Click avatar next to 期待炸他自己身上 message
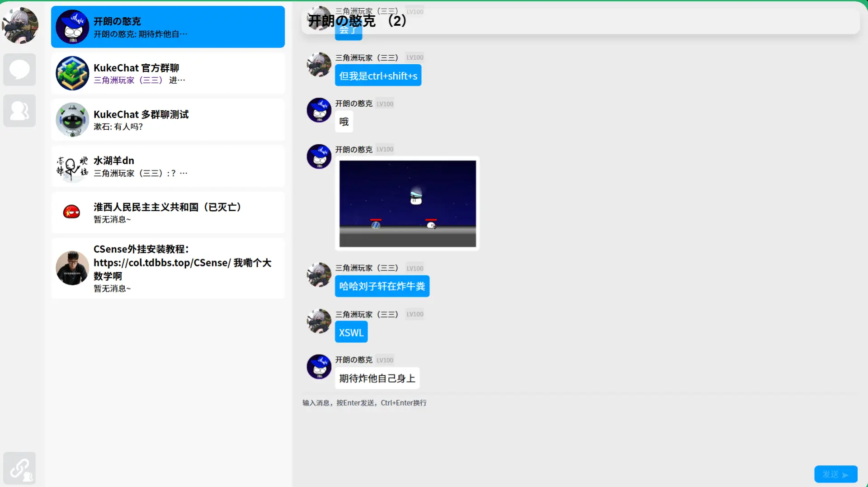This screenshot has width=868, height=487. 319,367
